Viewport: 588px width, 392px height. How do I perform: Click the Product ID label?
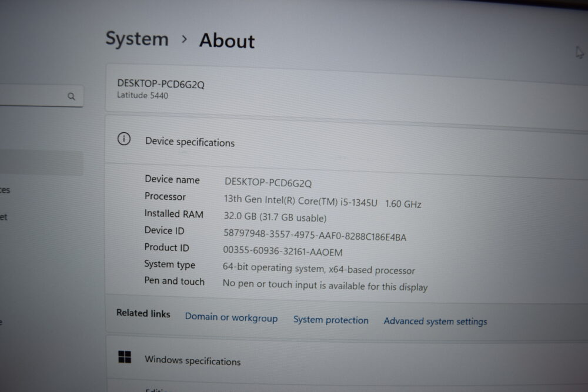pyautogui.click(x=167, y=247)
